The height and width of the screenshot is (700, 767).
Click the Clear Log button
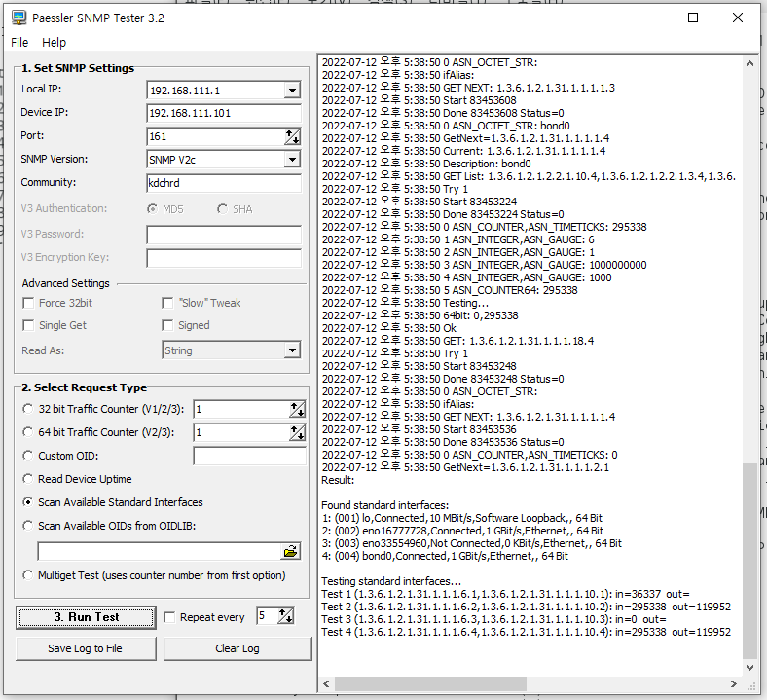point(237,648)
